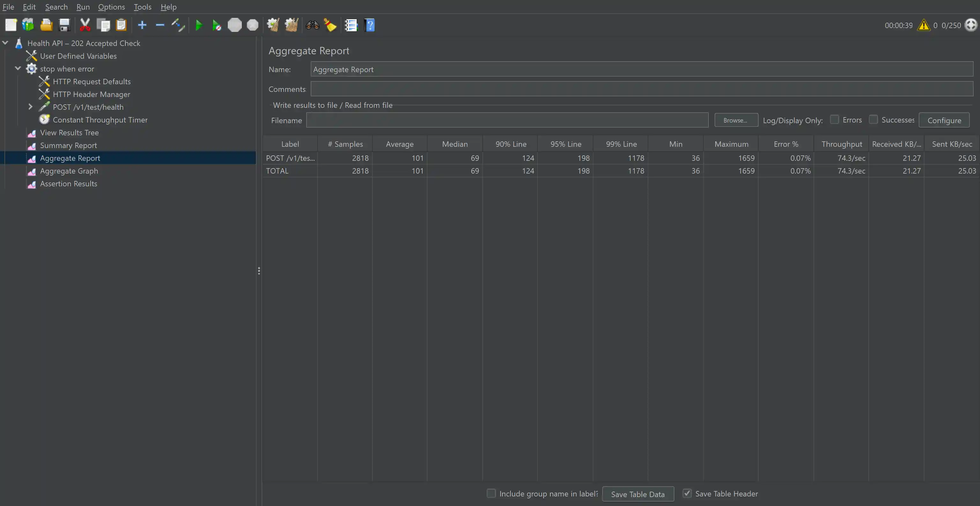Collapse the stop when error thread group
This screenshot has height=506, width=980.
[x=18, y=69]
